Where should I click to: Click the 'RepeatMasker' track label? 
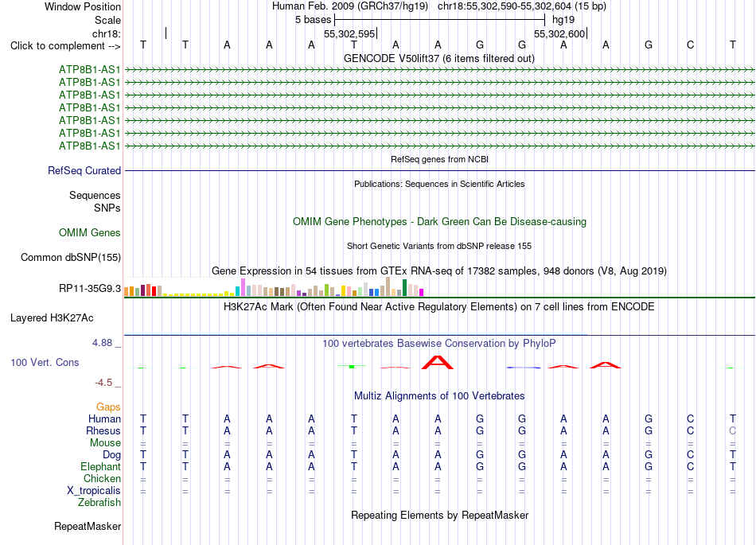click(x=88, y=526)
